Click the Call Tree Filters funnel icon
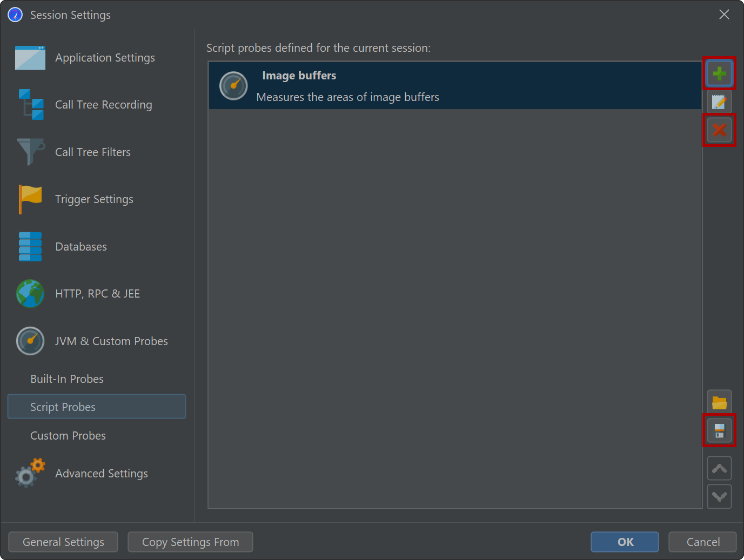 [31, 152]
